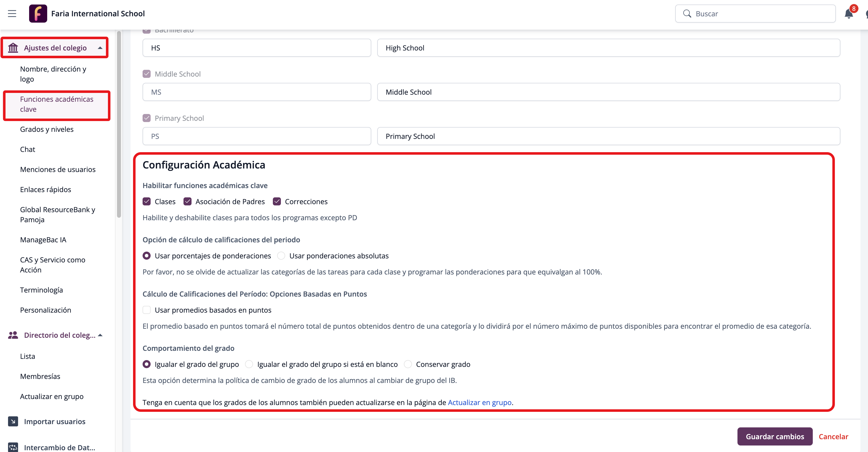
Task: Open Grados y niveles settings page
Action: tap(46, 129)
